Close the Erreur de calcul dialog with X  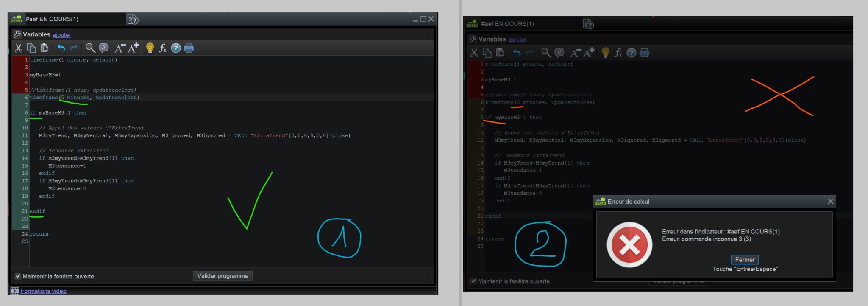click(x=831, y=202)
